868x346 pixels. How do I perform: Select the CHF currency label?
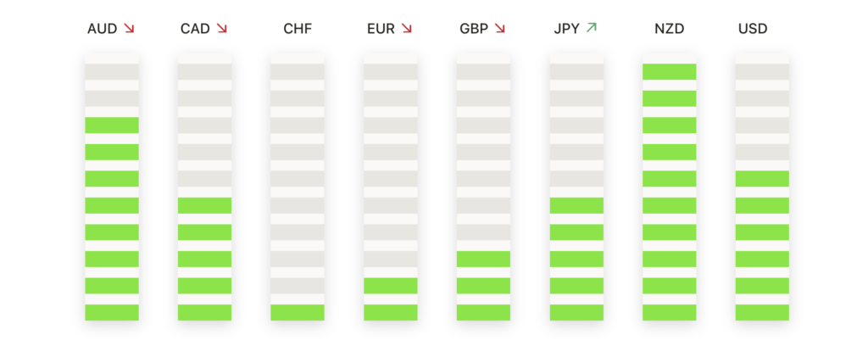[298, 29]
